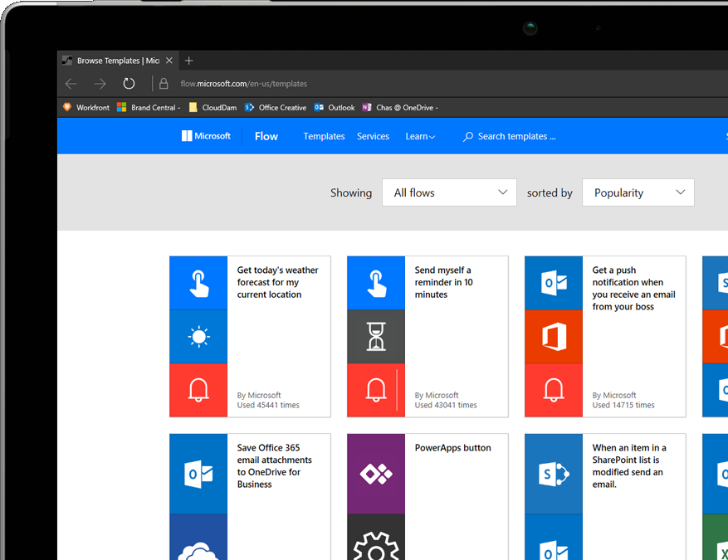Open the Workfront bookmark
Image resolution: width=728 pixels, height=560 pixels.
pos(86,108)
